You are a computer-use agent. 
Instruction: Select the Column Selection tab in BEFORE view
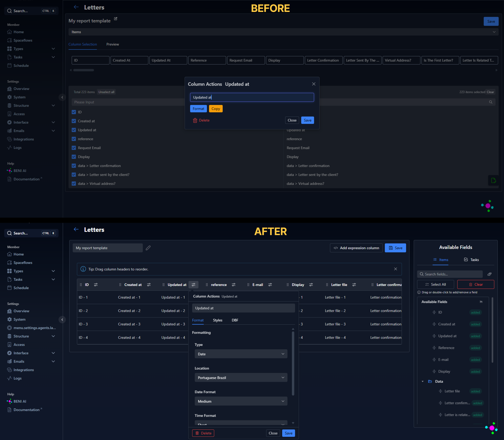point(83,44)
